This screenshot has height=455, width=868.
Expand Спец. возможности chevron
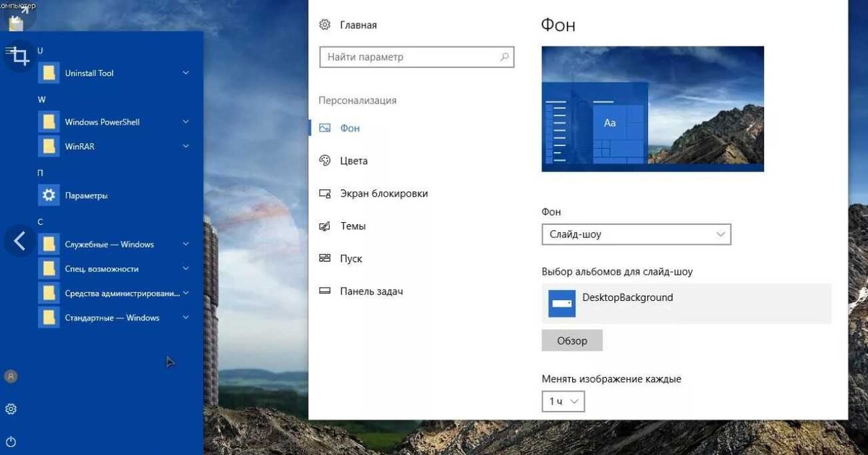[186, 269]
